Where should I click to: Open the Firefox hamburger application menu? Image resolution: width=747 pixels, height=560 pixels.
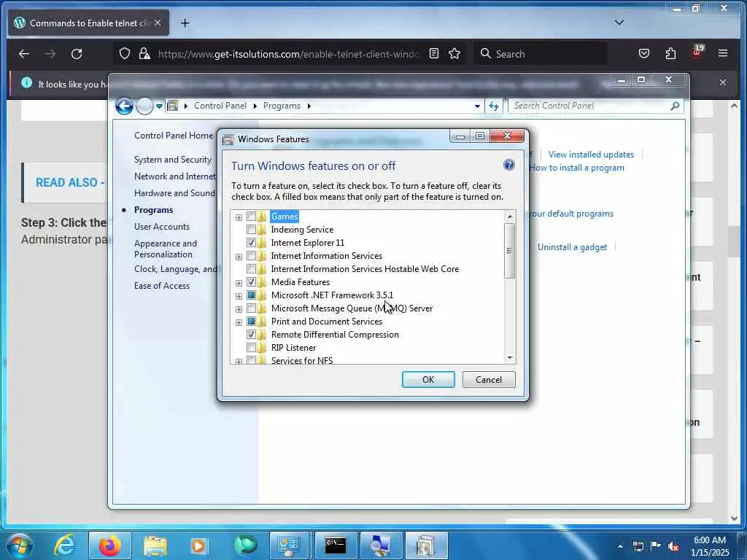coord(723,53)
